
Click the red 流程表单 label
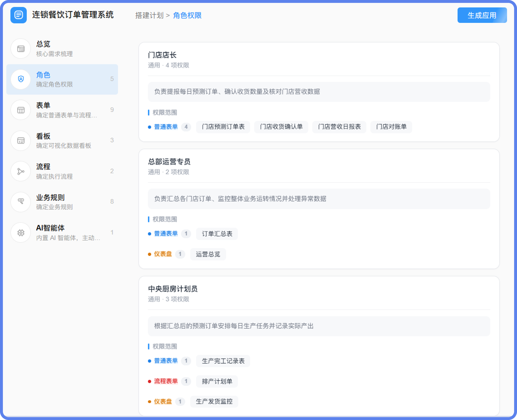point(166,381)
